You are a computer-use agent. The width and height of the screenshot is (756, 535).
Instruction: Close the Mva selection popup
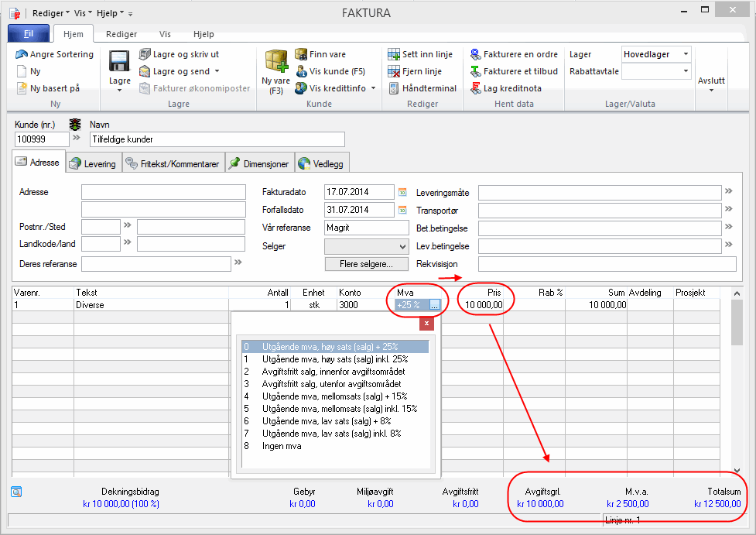click(x=426, y=322)
